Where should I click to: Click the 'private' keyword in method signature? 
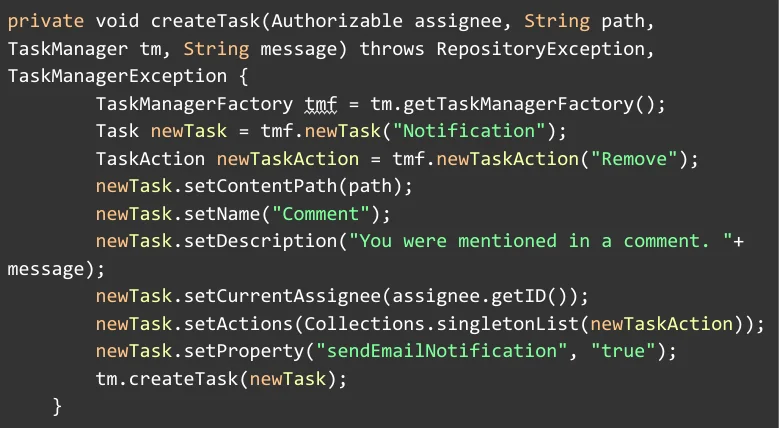pyautogui.click(x=45, y=21)
